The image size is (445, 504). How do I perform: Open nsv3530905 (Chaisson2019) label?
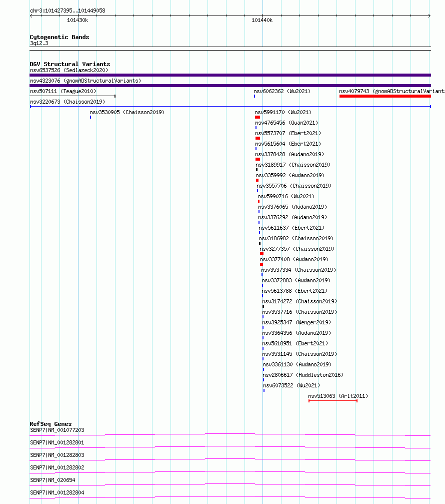tap(127, 113)
